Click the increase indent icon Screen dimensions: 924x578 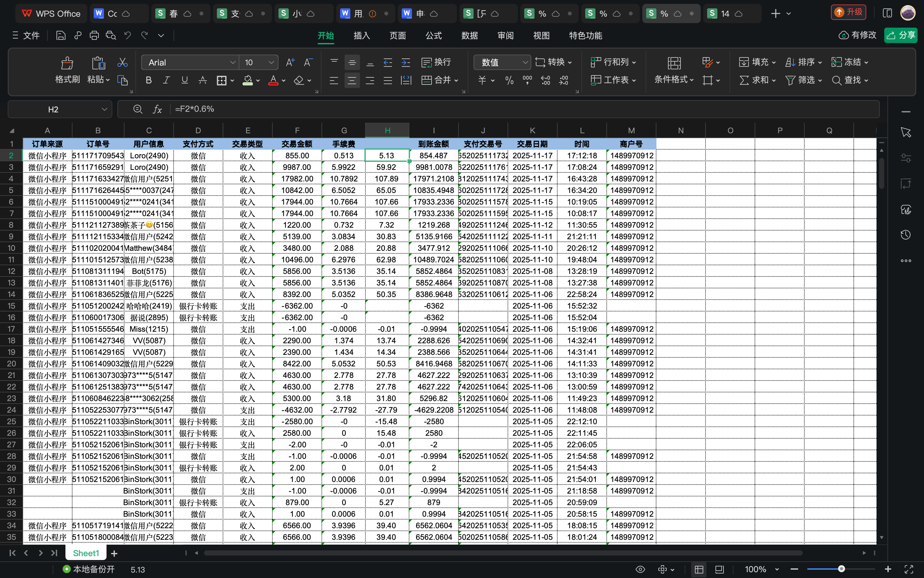406,62
